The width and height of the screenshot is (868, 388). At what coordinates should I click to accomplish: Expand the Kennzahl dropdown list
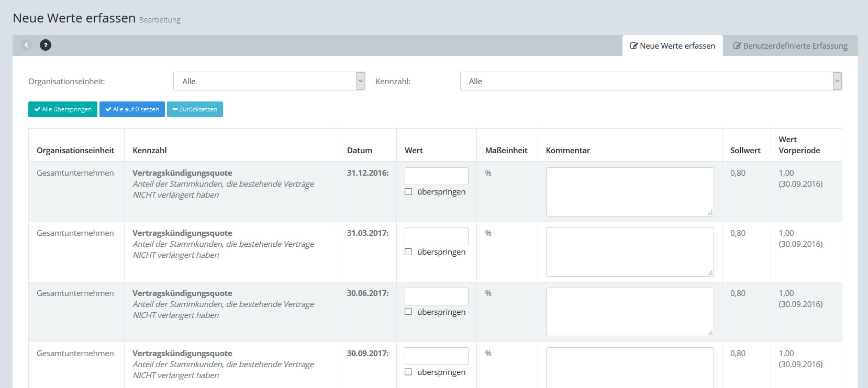[650, 81]
